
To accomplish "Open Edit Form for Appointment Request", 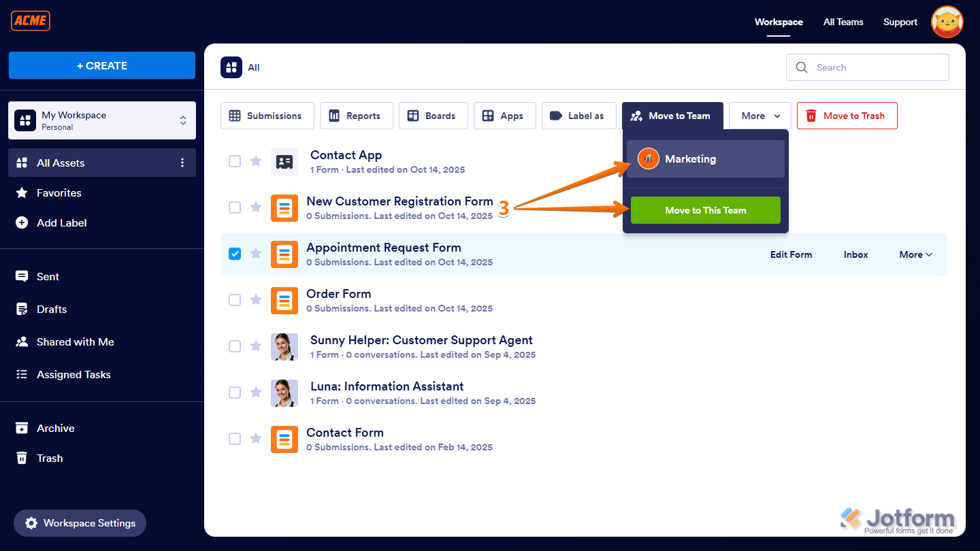I will coord(791,254).
